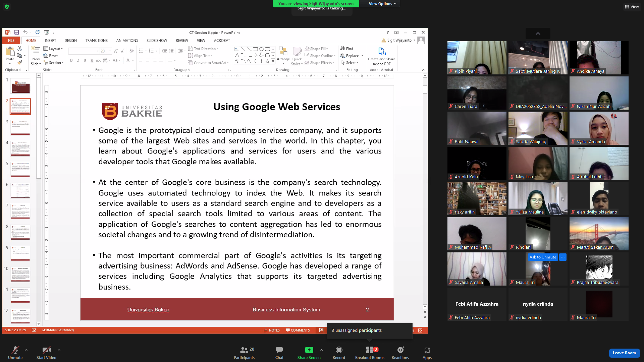Unmute the Zoom microphone
Screen dimensions: 644x362
15,353
